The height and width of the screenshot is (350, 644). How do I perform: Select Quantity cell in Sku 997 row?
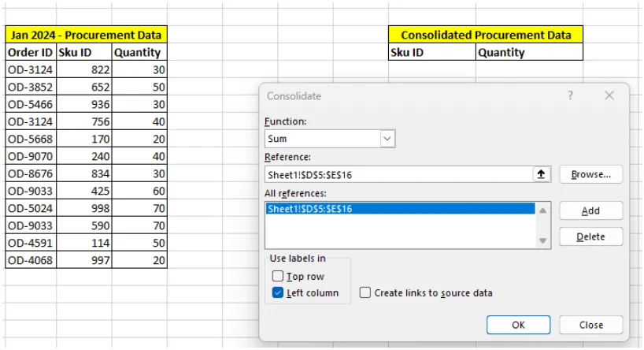coord(139,260)
